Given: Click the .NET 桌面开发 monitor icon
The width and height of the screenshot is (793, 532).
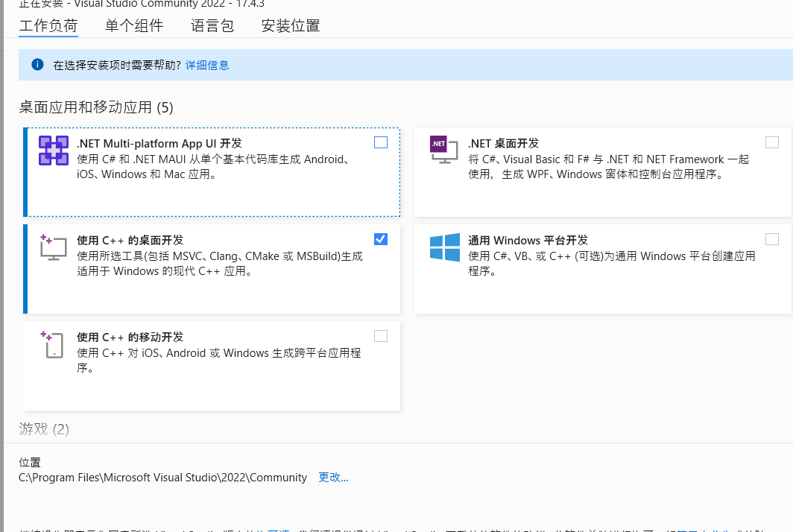Looking at the screenshot, I should pos(443,150).
